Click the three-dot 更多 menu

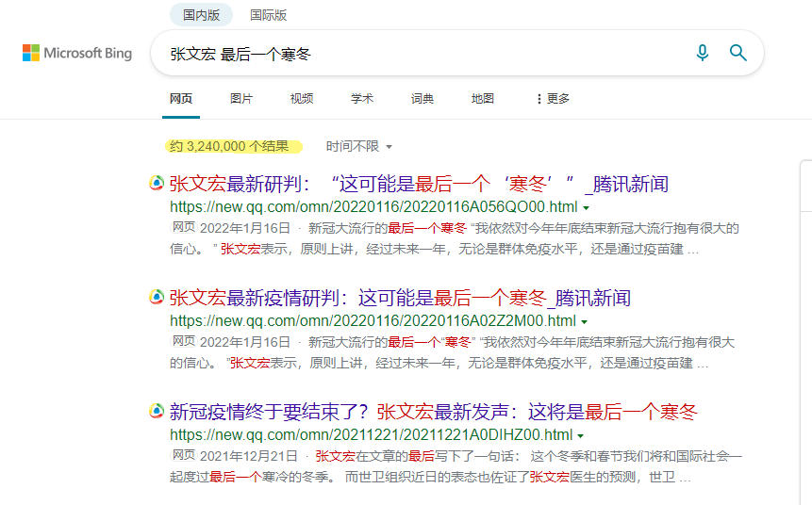[x=553, y=98]
